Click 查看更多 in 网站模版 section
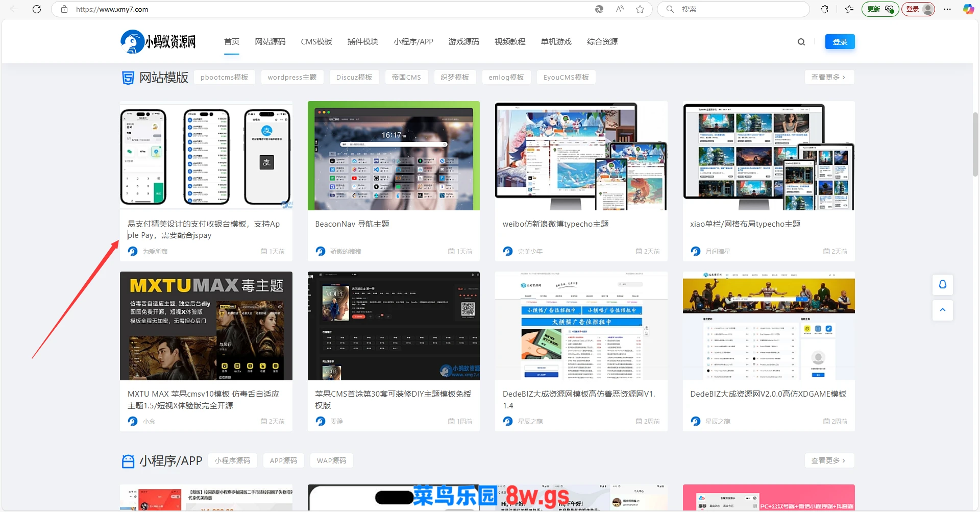 (829, 77)
